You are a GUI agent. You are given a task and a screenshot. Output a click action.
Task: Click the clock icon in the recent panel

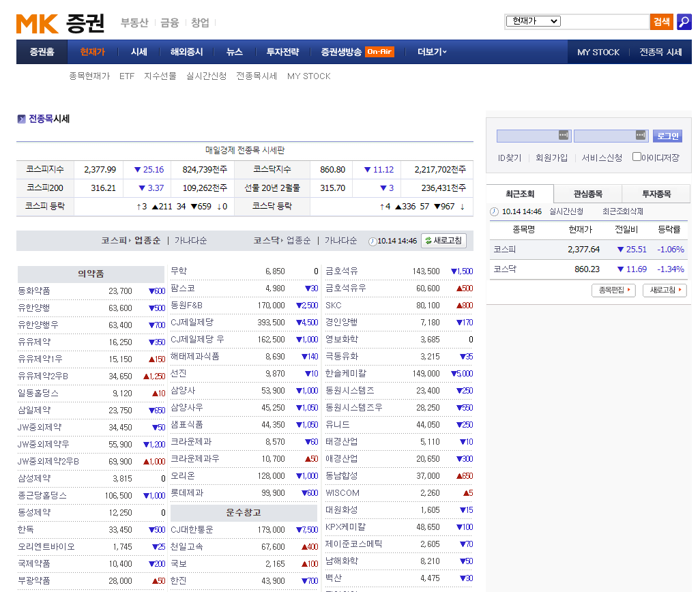(x=494, y=212)
